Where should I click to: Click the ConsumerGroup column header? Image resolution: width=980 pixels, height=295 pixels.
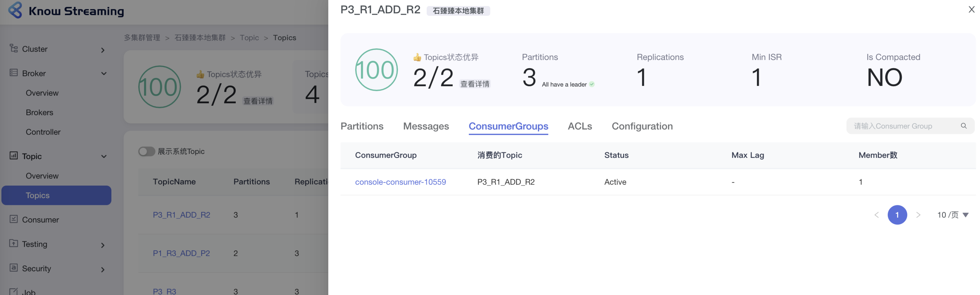(386, 155)
